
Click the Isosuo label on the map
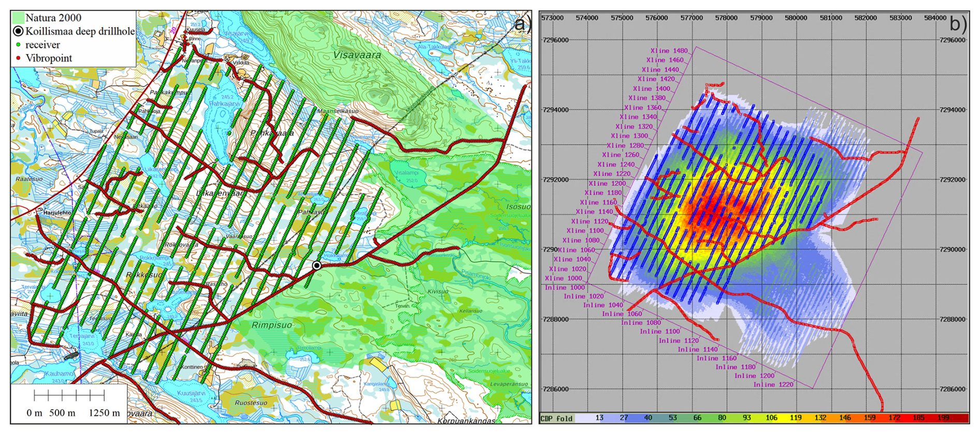(x=517, y=207)
